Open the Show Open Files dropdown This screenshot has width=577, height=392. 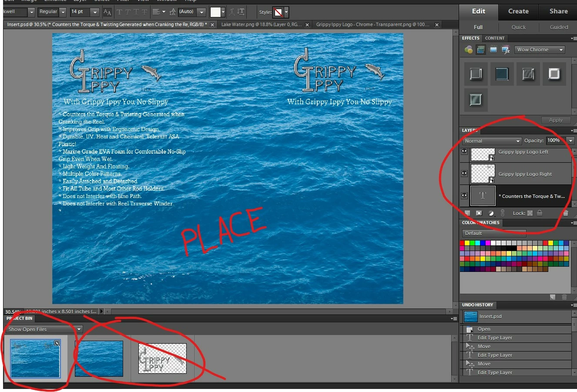click(x=44, y=329)
